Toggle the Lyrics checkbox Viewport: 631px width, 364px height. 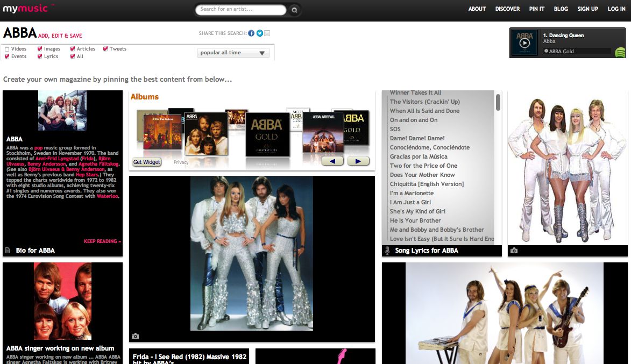tap(39, 56)
